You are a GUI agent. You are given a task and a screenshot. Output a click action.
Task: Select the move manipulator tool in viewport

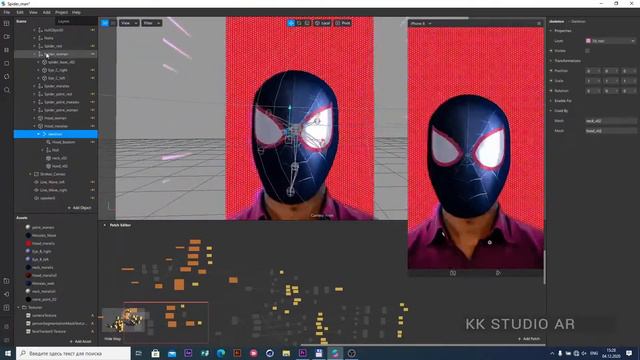click(291, 23)
